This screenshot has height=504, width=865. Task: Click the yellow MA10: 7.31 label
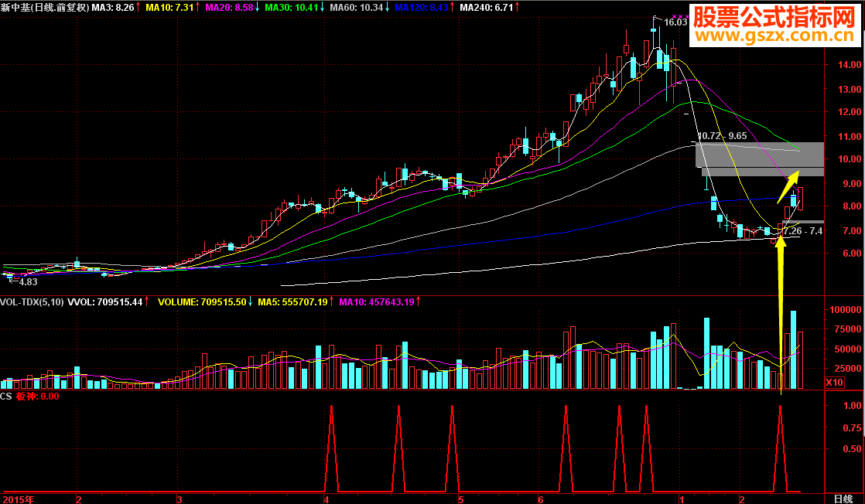[x=169, y=7]
